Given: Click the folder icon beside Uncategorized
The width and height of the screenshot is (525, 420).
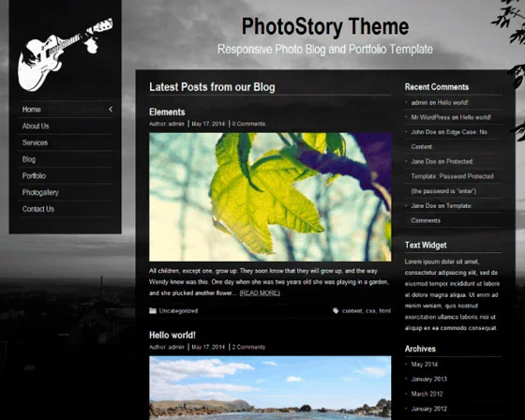Looking at the screenshot, I should coord(153,311).
